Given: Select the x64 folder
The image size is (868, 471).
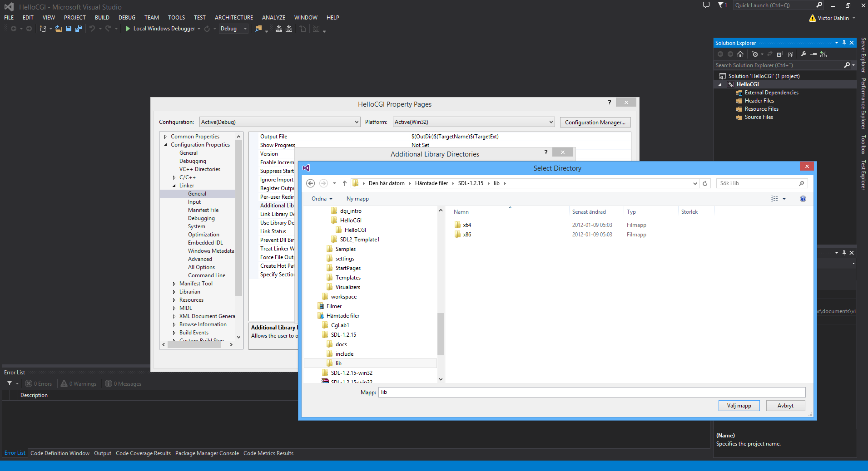Looking at the screenshot, I should [x=467, y=225].
